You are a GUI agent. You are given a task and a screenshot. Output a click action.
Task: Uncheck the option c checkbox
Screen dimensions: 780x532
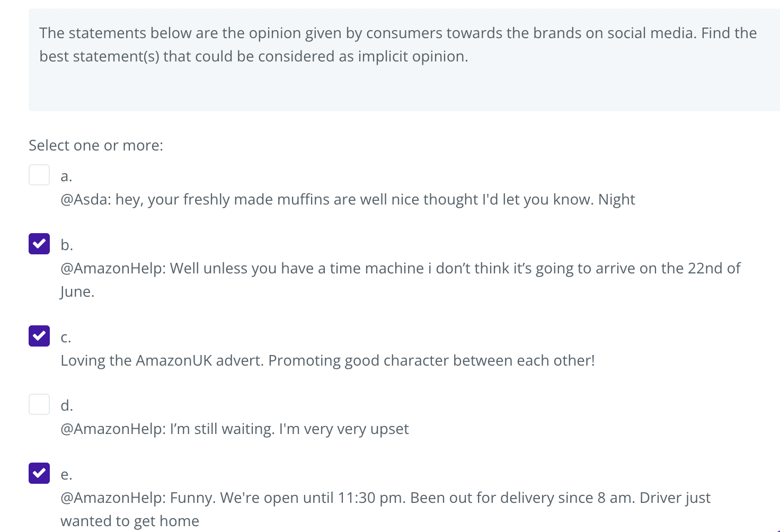click(39, 336)
